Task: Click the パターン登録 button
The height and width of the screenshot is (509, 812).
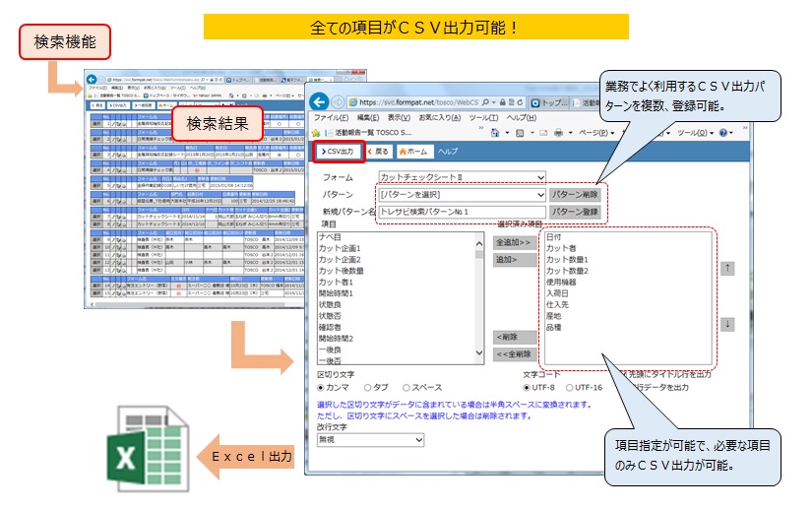Action: point(574,212)
